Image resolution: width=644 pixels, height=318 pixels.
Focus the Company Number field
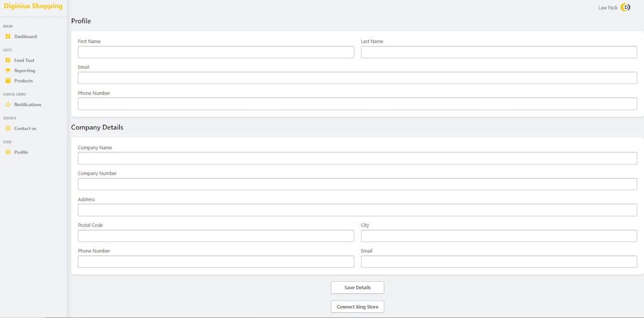[357, 184]
